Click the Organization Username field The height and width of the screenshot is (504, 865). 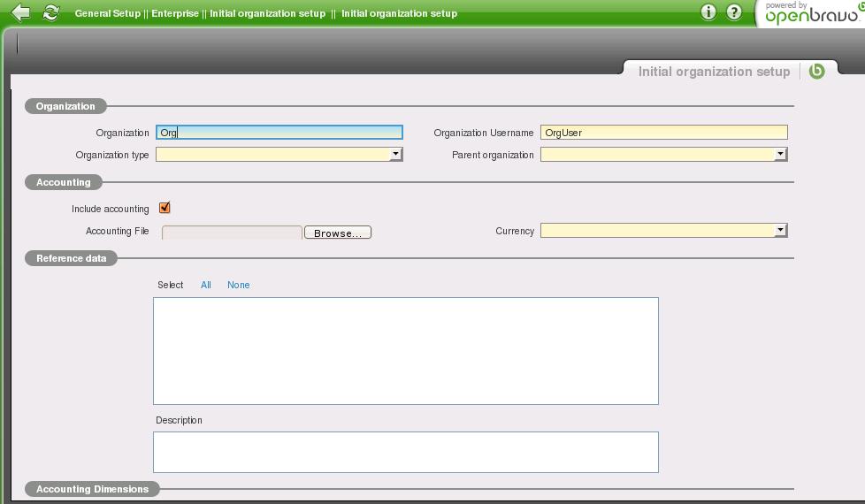pyautogui.click(x=663, y=133)
